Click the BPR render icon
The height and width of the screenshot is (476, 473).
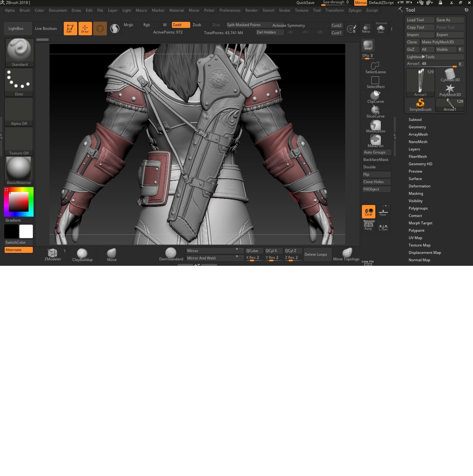[x=368, y=45]
